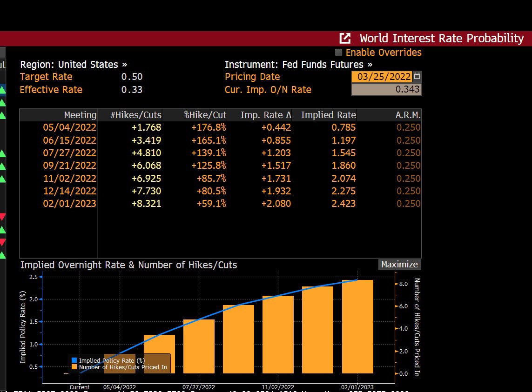Click the orange chart bar for 11/02/2022
532x392 pixels.
coord(278,334)
